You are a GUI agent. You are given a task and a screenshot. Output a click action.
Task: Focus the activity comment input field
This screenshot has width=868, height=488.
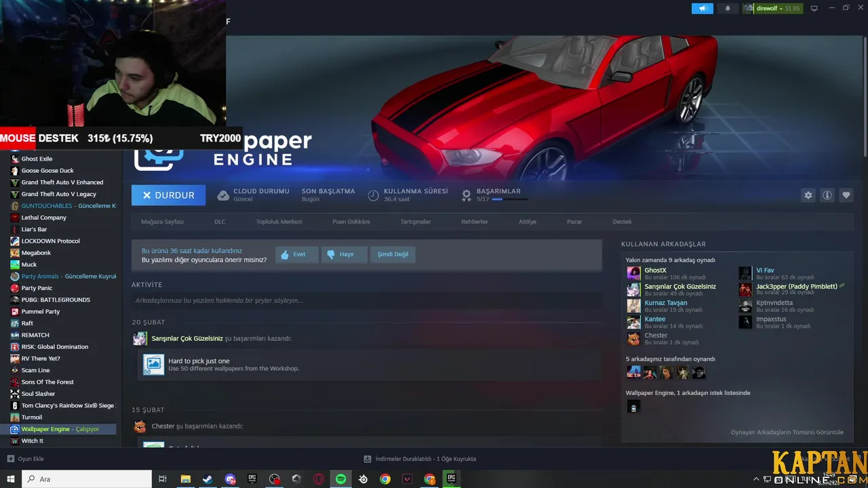coord(367,300)
